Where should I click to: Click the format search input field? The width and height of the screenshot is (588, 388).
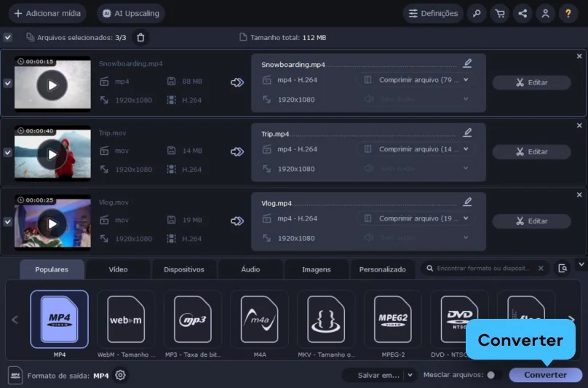pos(483,269)
